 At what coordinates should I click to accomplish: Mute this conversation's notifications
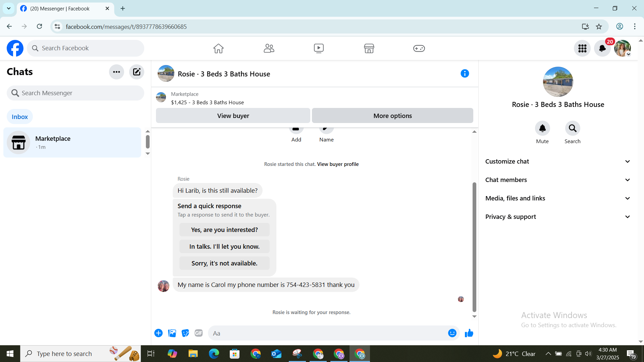pyautogui.click(x=542, y=128)
